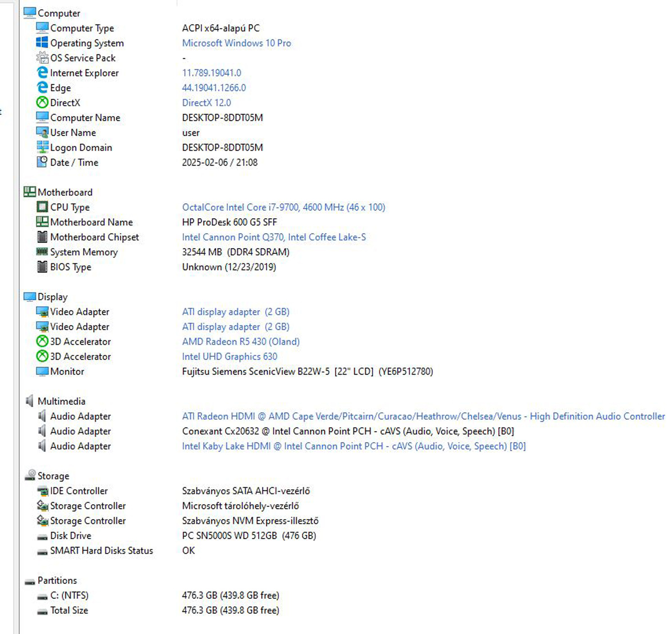Screen dimensions: 672x634
Task: Select the 2025-02-06 / 21:08 date value
Action: (220, 162)
